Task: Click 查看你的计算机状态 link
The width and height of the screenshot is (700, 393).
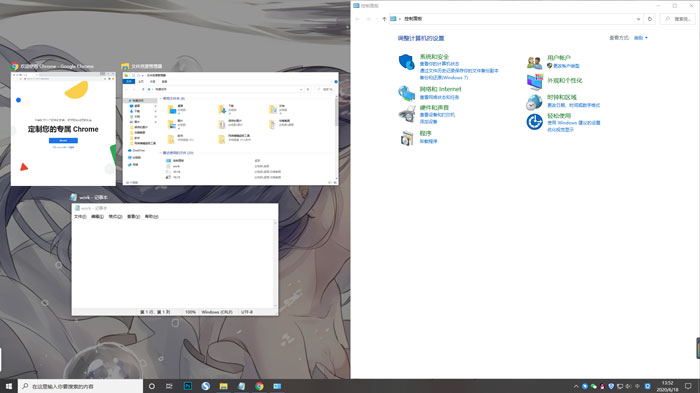Action: (439, 64)
